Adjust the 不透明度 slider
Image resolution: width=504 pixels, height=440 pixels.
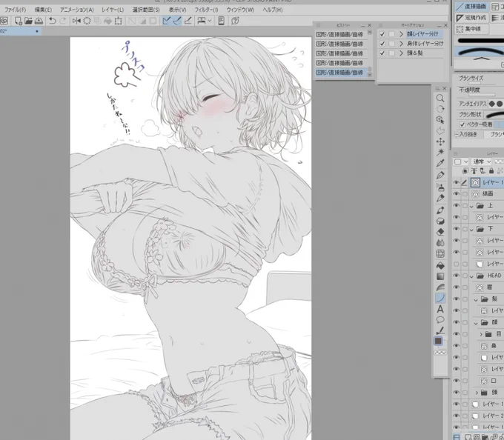482,95
